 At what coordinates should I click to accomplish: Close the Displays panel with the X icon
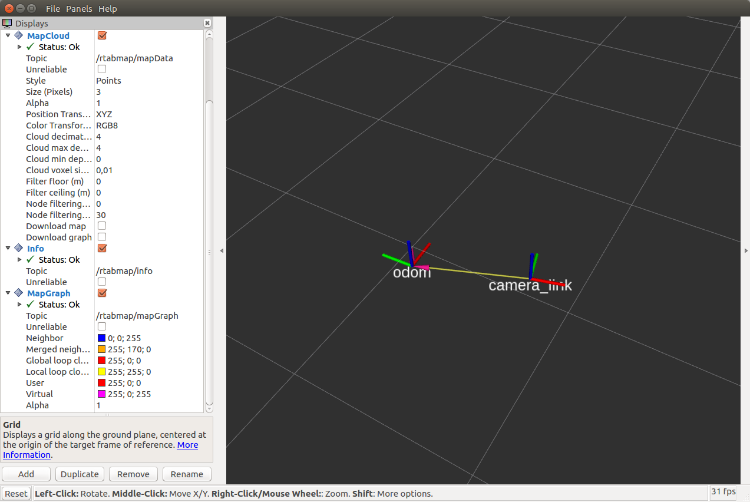pyautogui.click(x=207, y=22)
